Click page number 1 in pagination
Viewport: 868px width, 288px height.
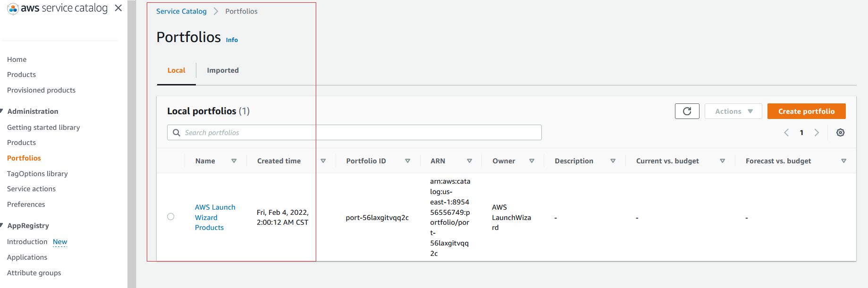(x=801, y=133)
